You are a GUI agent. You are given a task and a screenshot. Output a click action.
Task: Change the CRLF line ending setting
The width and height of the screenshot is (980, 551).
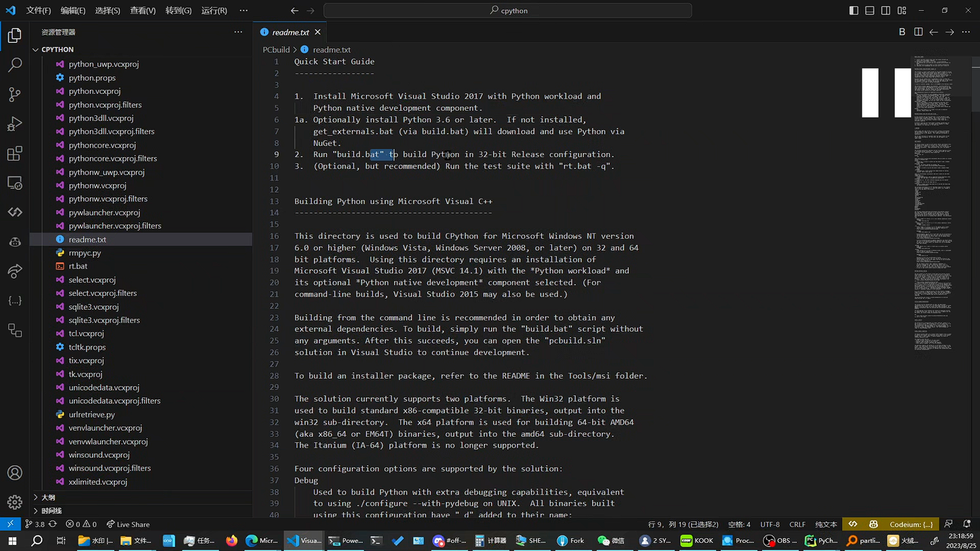coord(797,524)
